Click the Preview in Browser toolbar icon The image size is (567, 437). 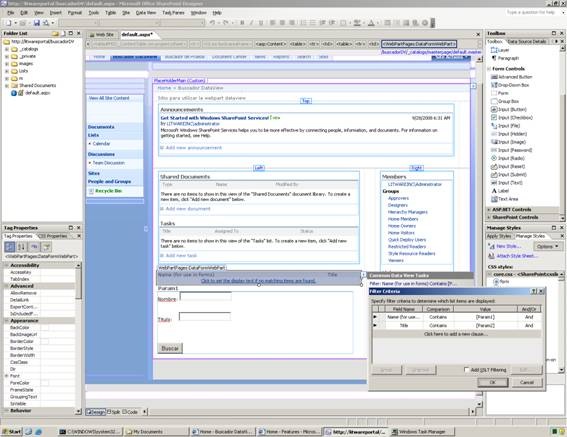point(46,23)
